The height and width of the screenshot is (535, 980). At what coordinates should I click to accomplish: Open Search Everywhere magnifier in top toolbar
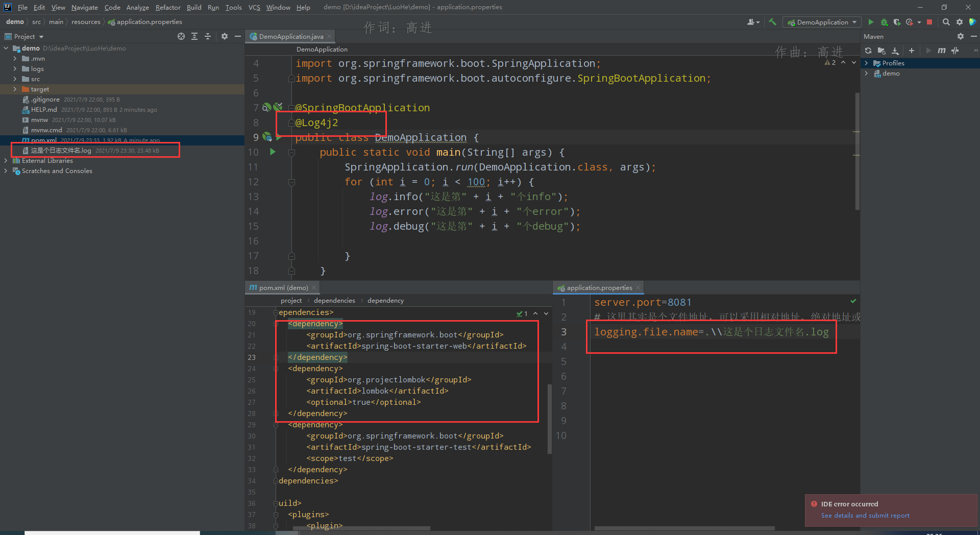(946, 22)
